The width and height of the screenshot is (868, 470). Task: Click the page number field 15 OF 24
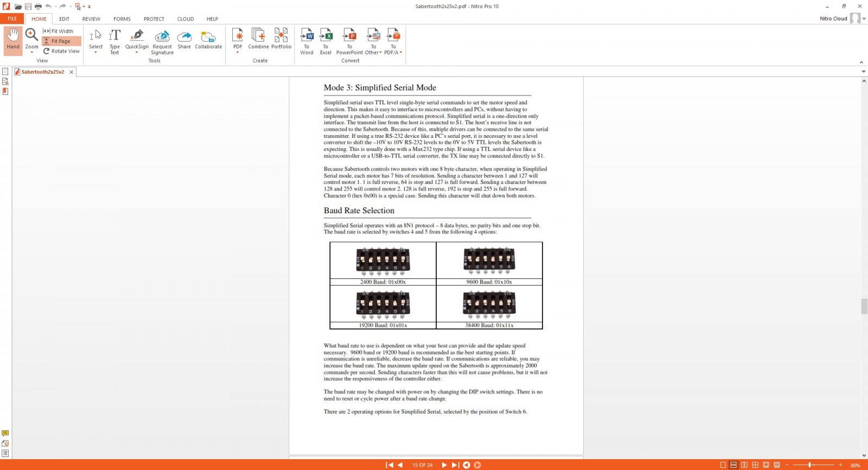tap(422, 465)
